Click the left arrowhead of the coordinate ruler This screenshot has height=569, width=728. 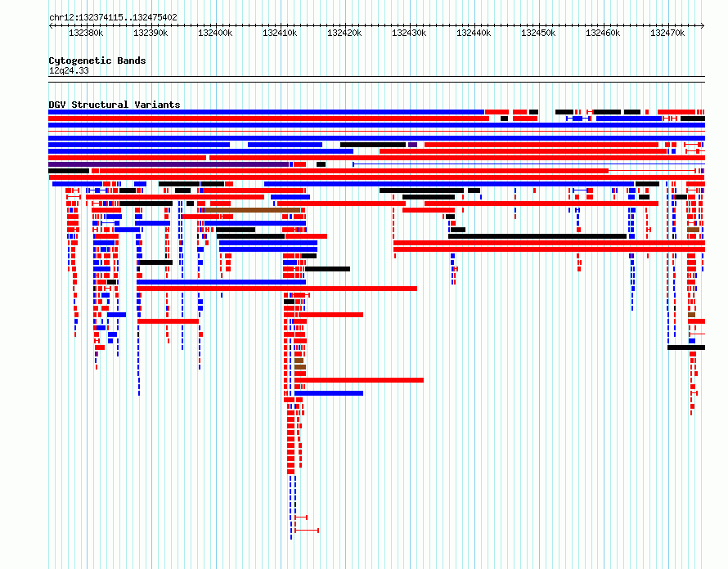click(x=51, y=25)
